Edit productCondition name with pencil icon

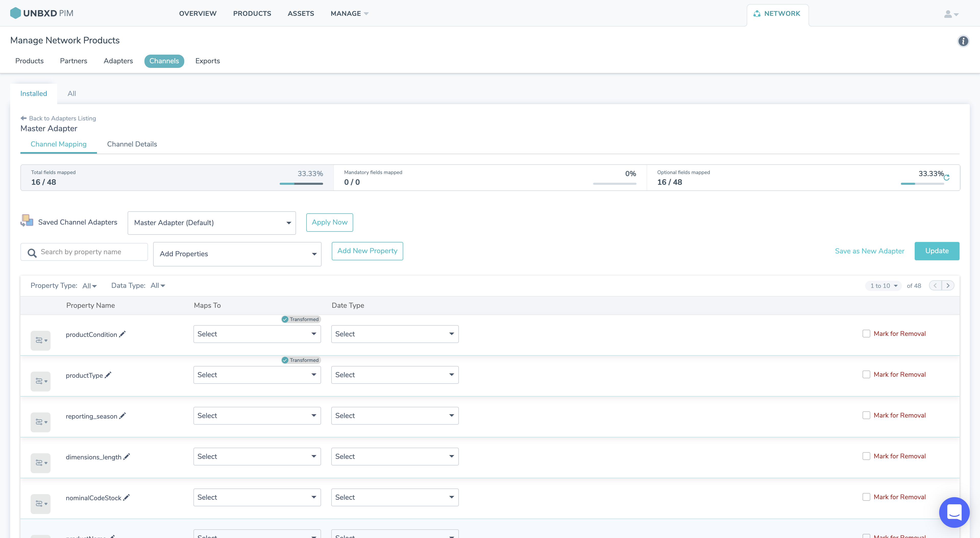tap(122, 334)
